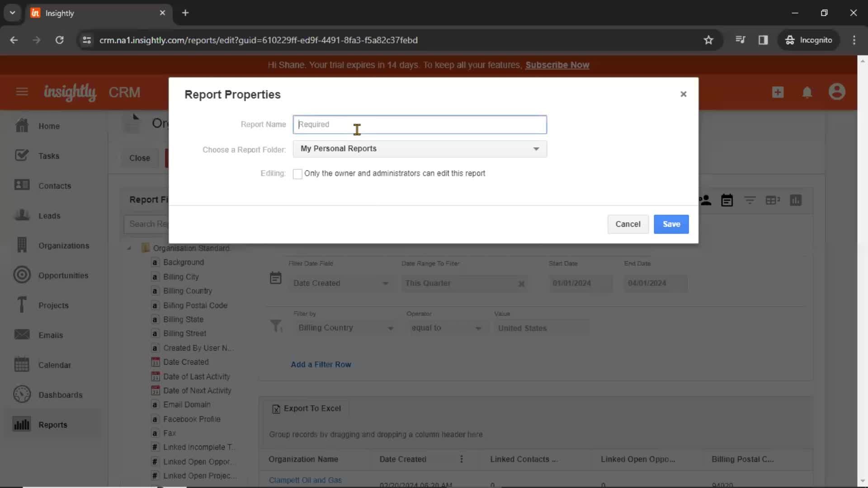Enable 'Only owner and administrators can edit' checkbox
Image resolution: width=868 pixels, height=488 pixels.
click(297, 174)
